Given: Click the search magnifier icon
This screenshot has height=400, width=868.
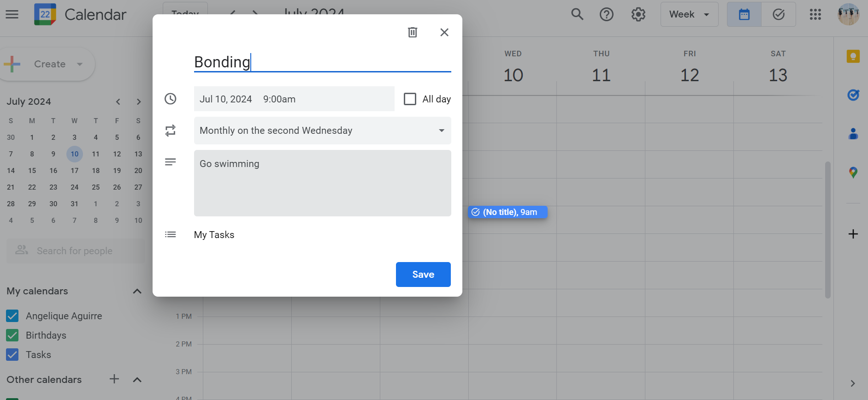Looking at the screenshot, I should (577, 14).
